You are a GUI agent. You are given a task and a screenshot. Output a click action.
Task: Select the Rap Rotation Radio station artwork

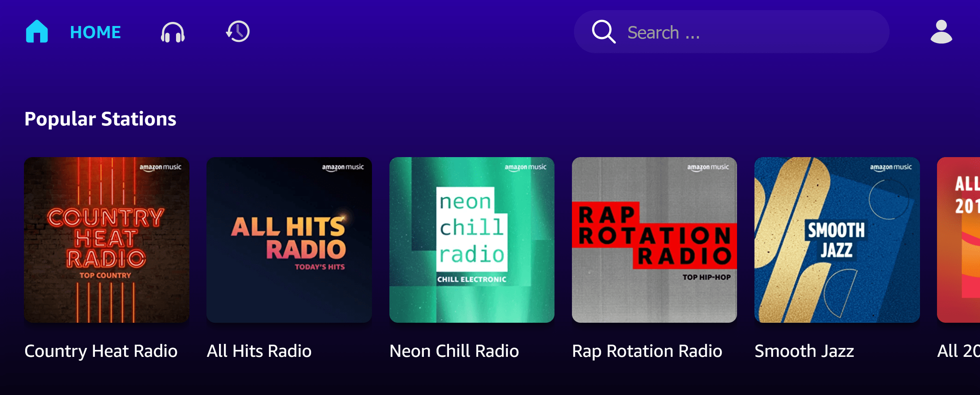click(x=654, y=240)
